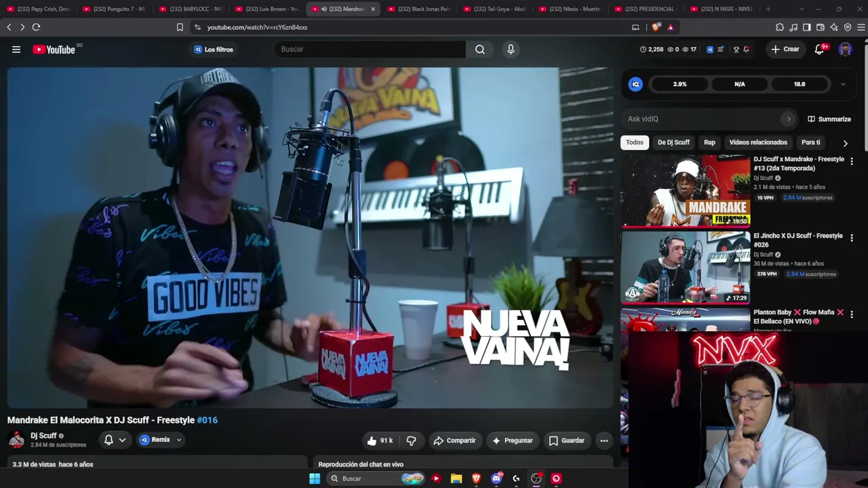Screen dimensions: 868x488
Task: Open Leo AI sparkle icon
Action: point(834,27)
